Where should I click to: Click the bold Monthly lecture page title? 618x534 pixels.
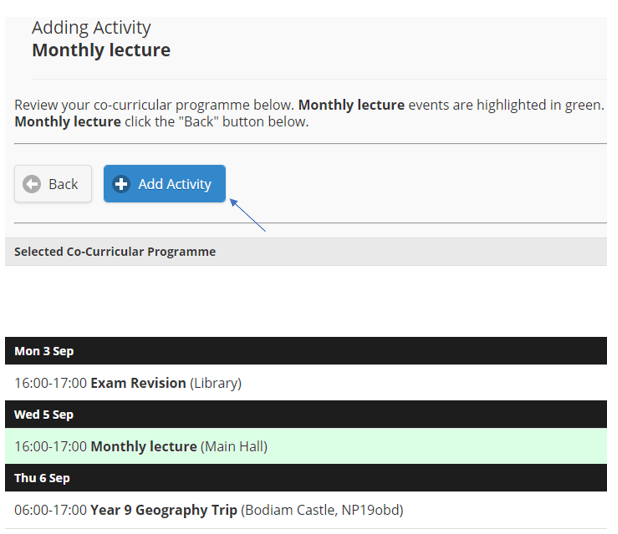(101, 50)
